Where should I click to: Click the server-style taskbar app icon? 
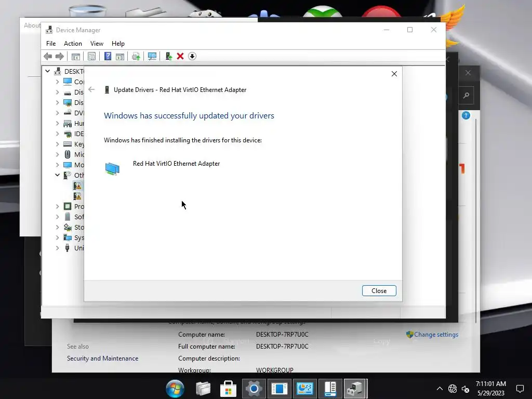coord(330,389)
